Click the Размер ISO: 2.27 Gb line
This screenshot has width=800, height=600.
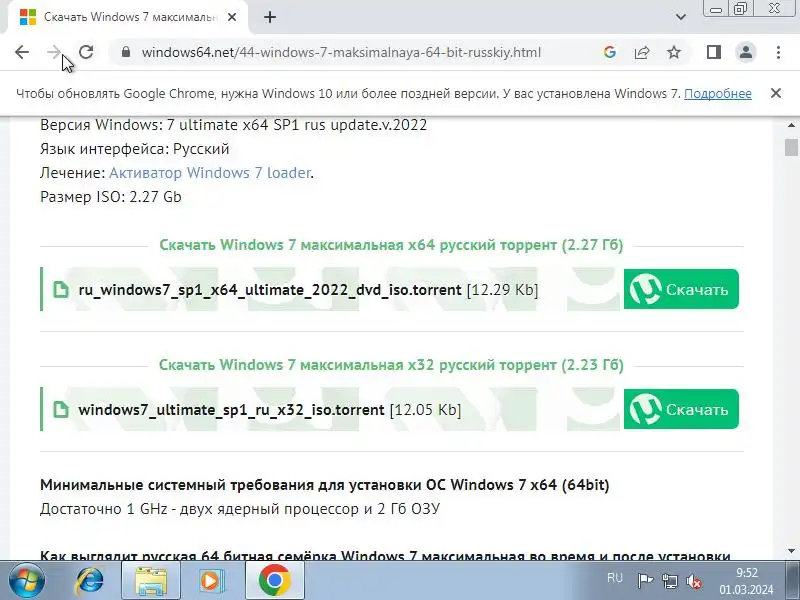pos(111,197)
